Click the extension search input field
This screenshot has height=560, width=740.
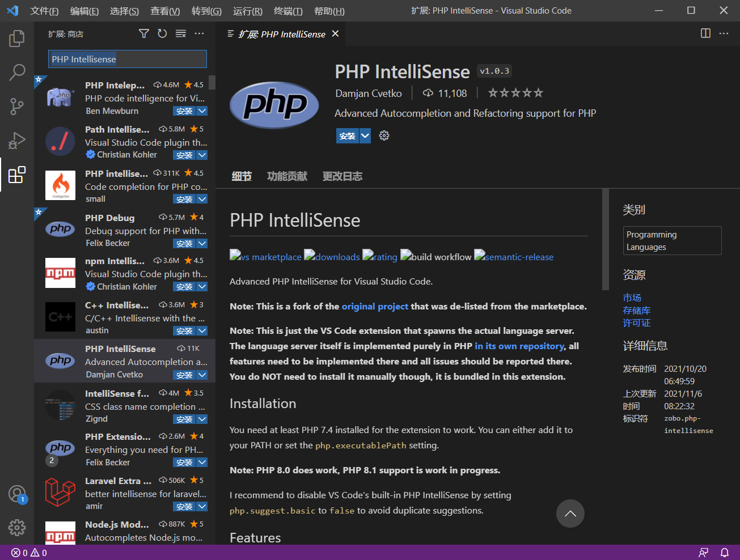[128, 59]
